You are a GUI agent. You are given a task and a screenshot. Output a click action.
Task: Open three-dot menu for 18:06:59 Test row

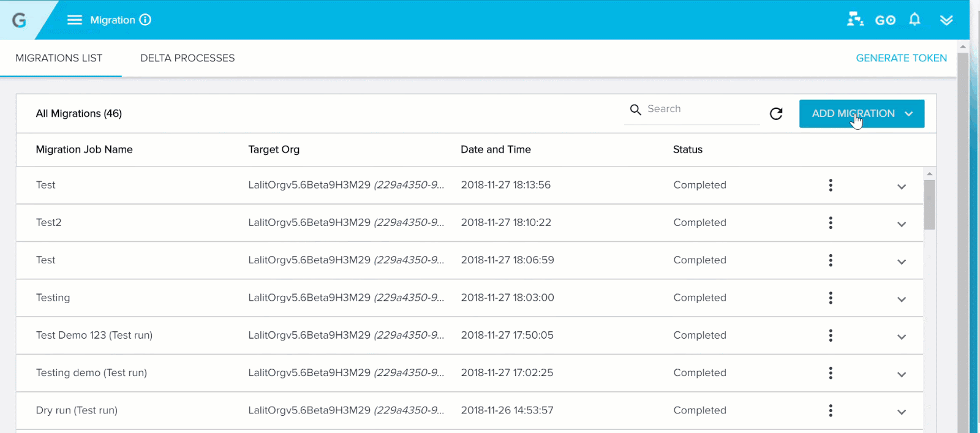tap(831, 260)
